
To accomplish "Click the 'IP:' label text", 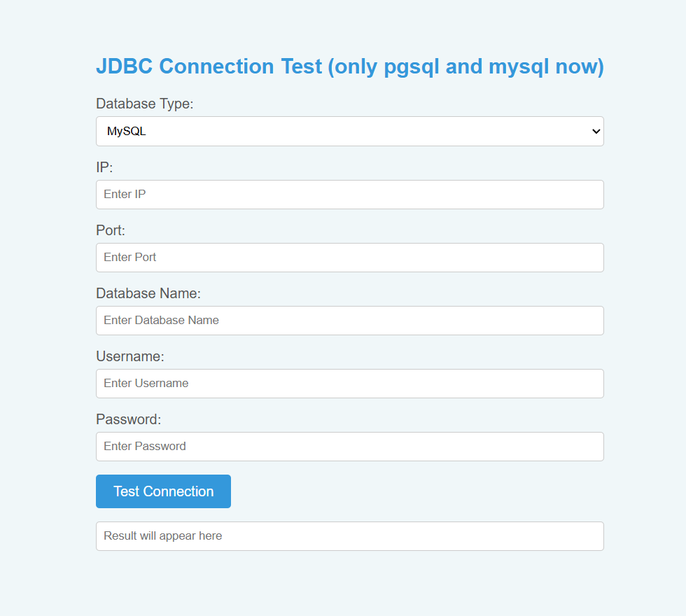I will (104, 167).
